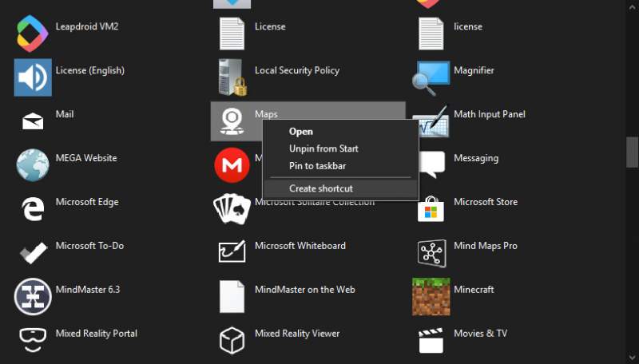Select the MindMaster 6.3 label
This screenshot has height=364, width=639.
pyautogui.click(x=88, y=290)
